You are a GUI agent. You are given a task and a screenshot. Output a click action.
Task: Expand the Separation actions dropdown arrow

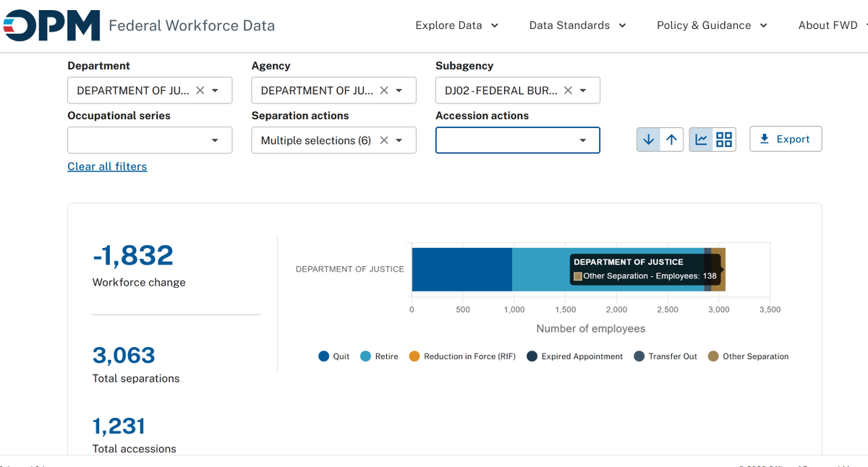[399, 140]
